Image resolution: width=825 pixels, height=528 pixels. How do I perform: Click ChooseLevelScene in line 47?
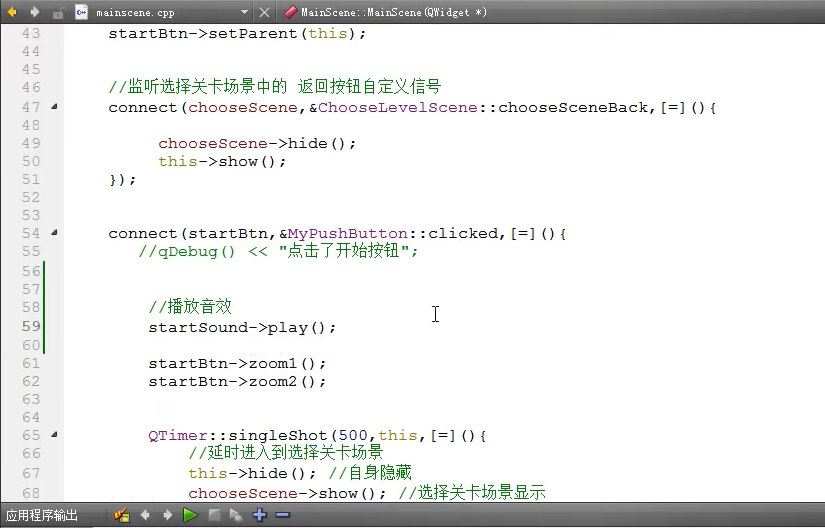[x=398, y=107]
